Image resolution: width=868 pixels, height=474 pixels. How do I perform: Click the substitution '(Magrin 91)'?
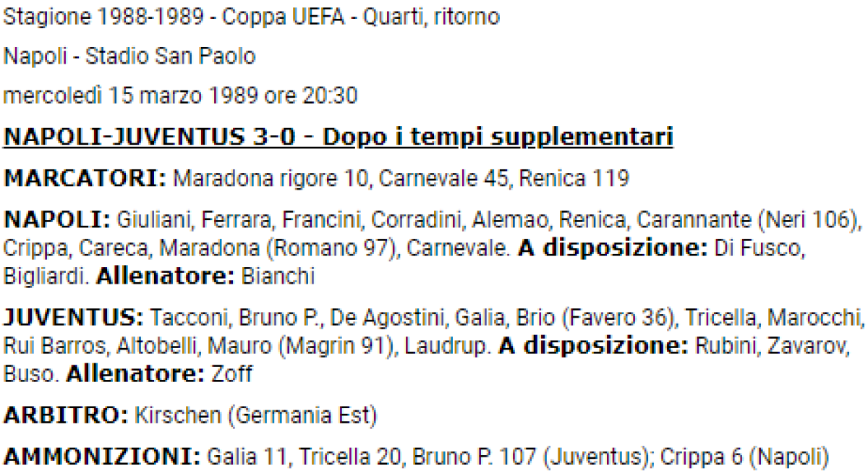(335, 347)
